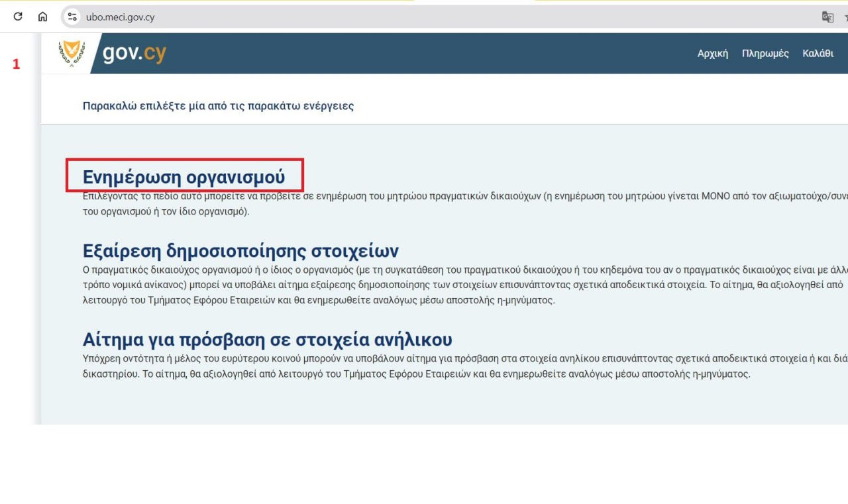Open site information icon in address bar

(x=73, y=17)
